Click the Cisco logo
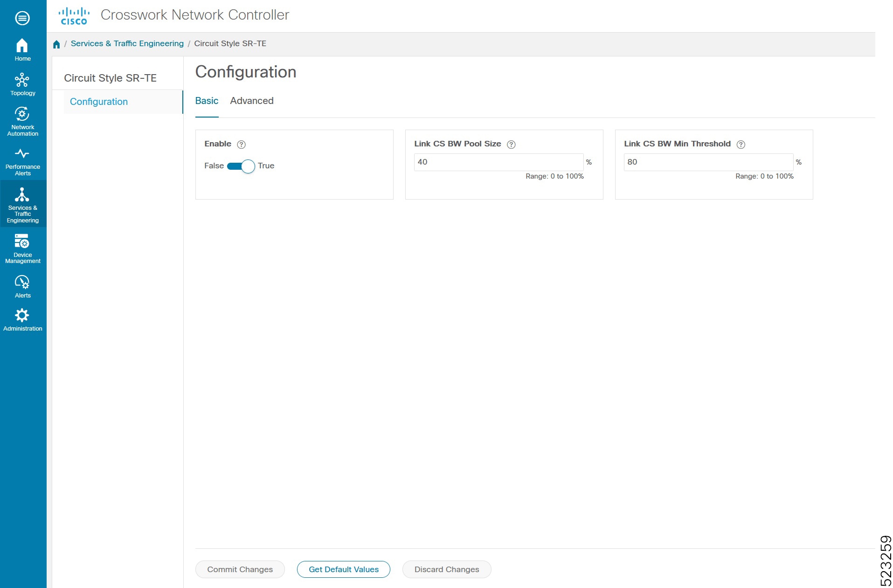893x588 pixels. click(x=74, y=16)
